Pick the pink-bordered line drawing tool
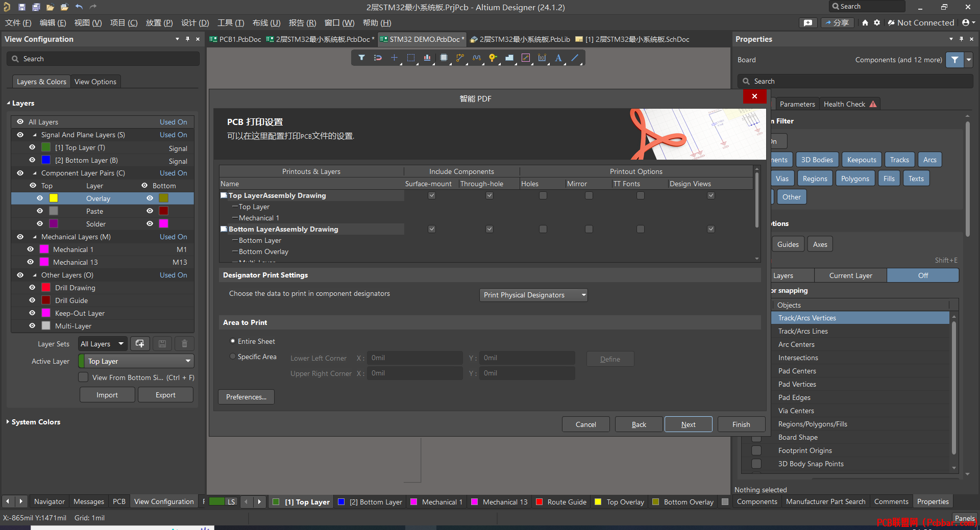980x530 pixels. coord(526,58)
